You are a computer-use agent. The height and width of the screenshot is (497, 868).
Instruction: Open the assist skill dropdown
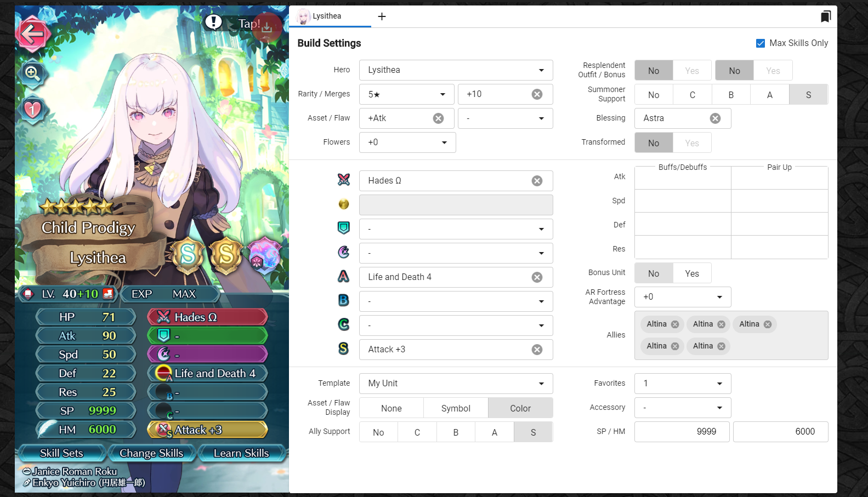(456, 229)
